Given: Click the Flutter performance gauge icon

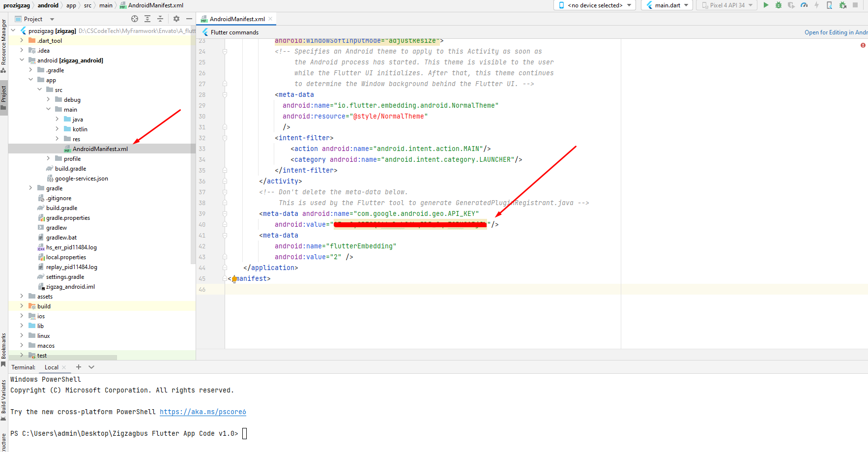Looking at the screenshot, I should point(804,5).
